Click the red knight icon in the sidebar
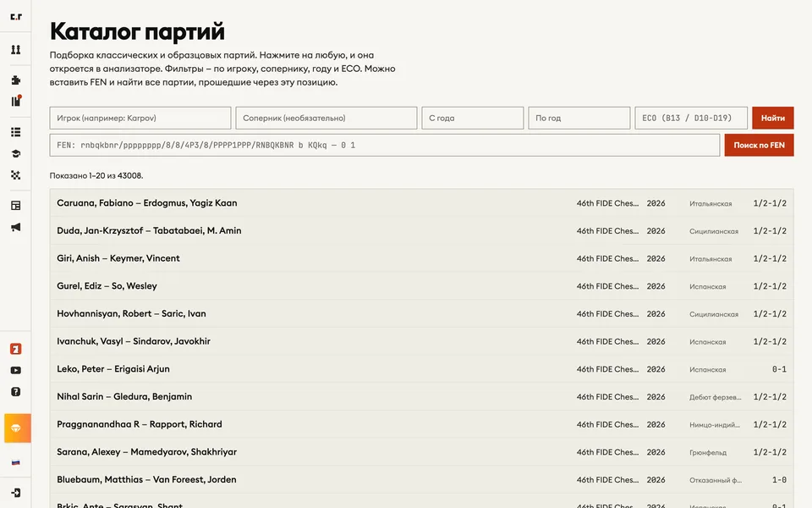Image resolution: width=812 pixels, height=508 pixels. (16, 349)
